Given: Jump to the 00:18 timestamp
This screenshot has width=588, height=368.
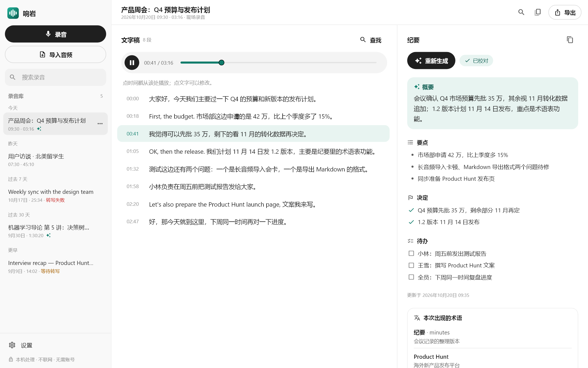Looking at the screenshot, I should coord(133,116).
